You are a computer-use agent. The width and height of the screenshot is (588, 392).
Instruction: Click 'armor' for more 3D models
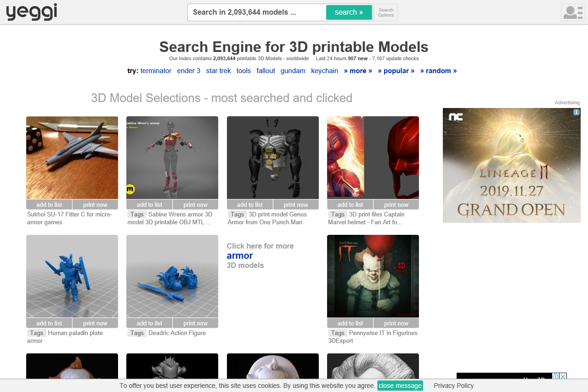[240, 256]
